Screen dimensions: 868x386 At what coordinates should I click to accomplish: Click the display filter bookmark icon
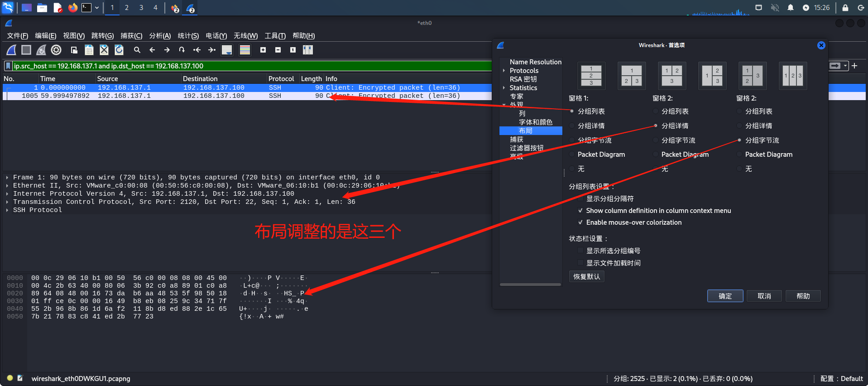pos(8,66)
